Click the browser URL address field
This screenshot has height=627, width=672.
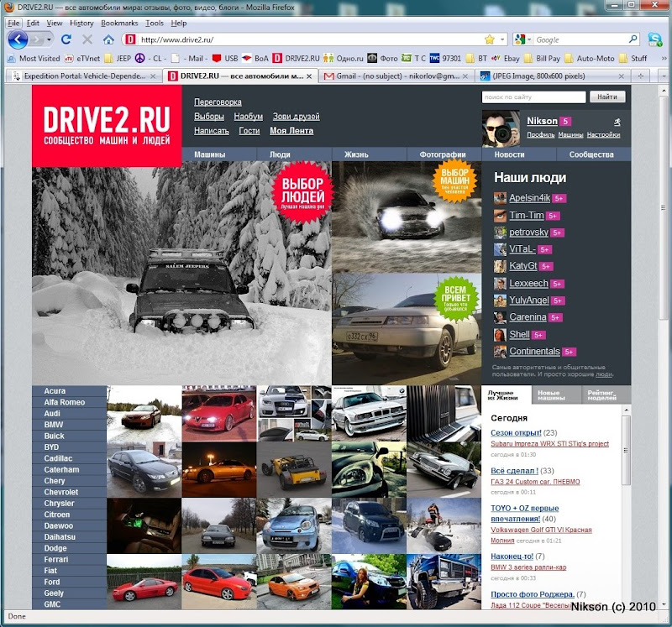point(312,39)
